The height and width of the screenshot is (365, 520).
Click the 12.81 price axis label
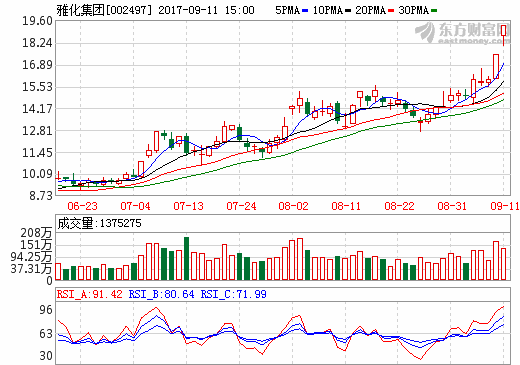click(37, 131)
